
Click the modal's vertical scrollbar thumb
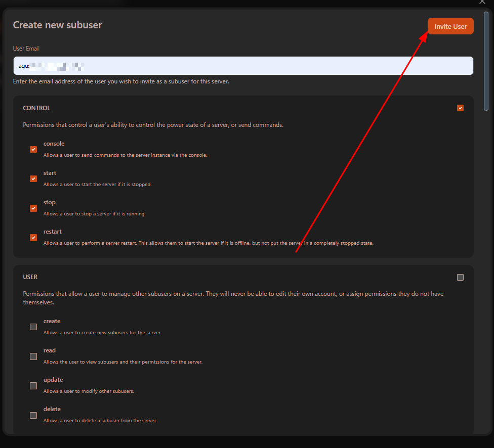(x=486, y=61)
